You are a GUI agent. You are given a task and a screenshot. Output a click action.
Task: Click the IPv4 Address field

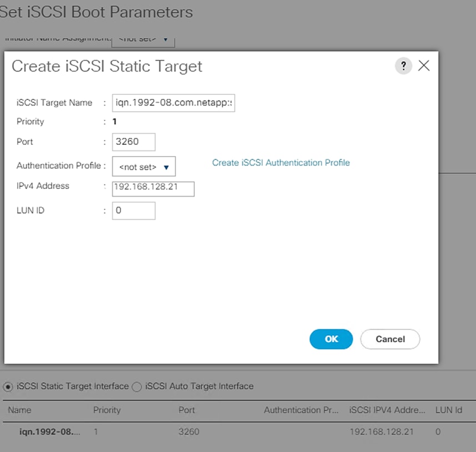click(x=153, y=188)
